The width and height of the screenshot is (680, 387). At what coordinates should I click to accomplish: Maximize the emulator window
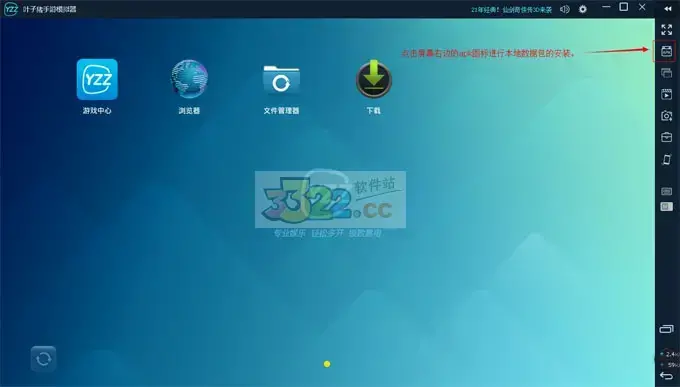coord(624,7)
